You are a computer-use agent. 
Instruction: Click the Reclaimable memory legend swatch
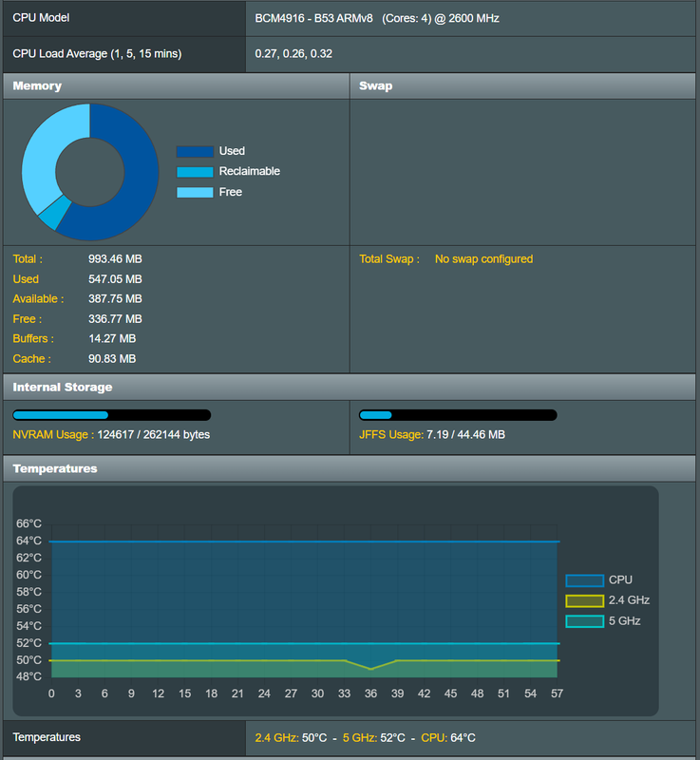pos(195,172)
